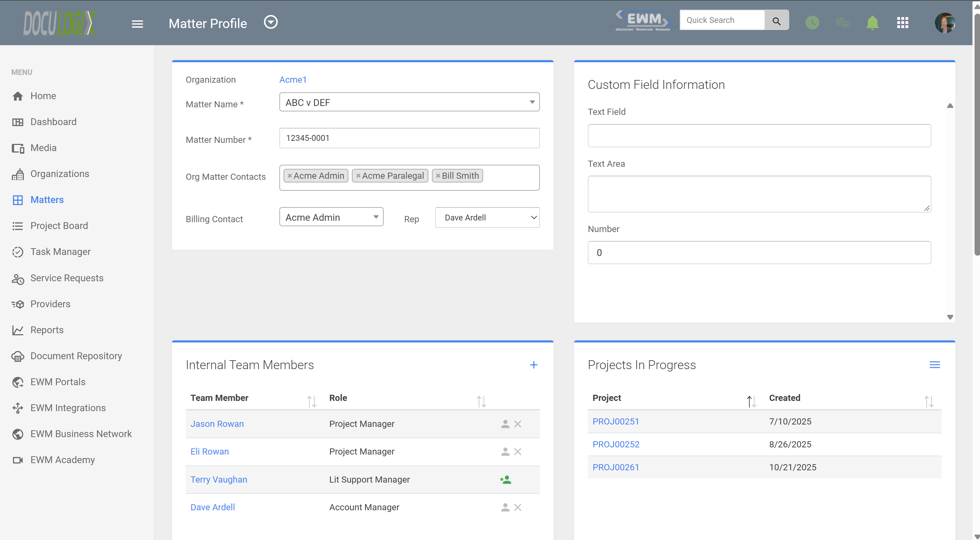
Task: Remove Dave Ardell team member
Action: [x=517, y=507]
